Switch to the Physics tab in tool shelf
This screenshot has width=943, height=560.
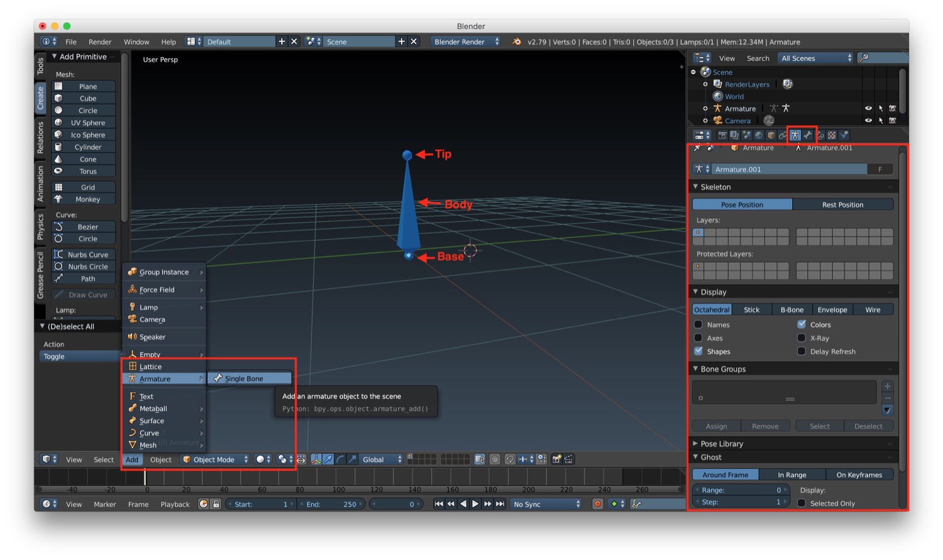[x=41, y=227]
